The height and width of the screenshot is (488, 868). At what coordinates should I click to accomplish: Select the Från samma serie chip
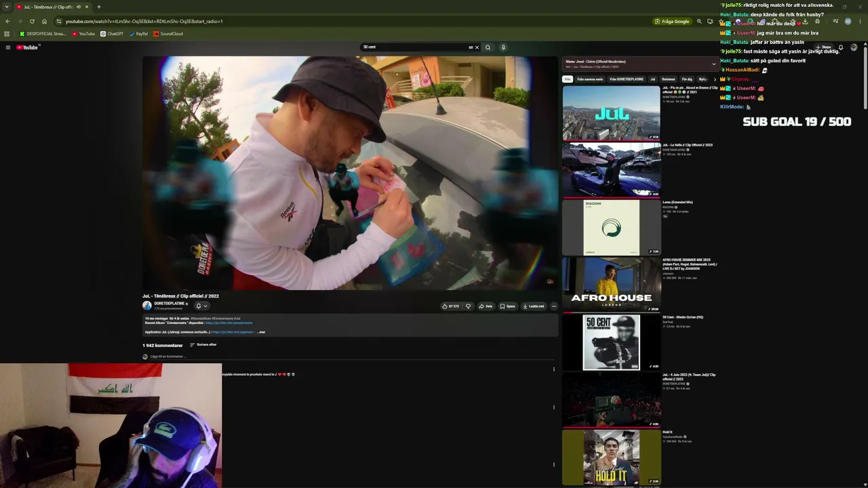pos(590,79)
